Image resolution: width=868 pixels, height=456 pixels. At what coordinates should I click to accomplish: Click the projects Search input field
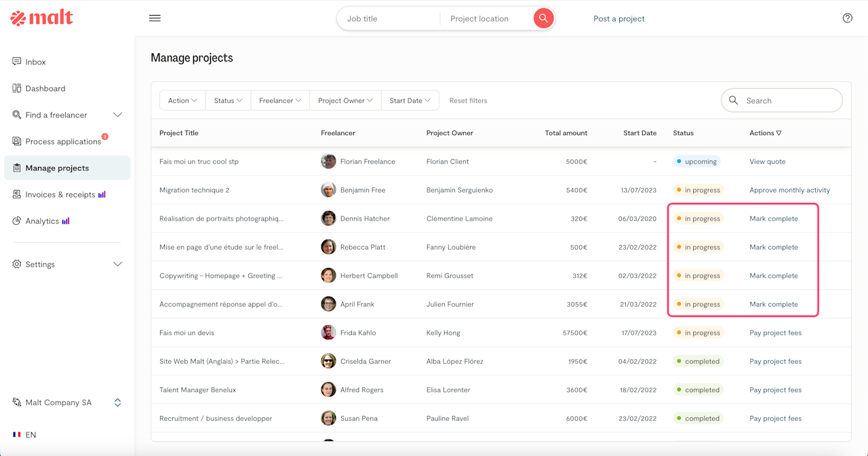click(788, 100)
